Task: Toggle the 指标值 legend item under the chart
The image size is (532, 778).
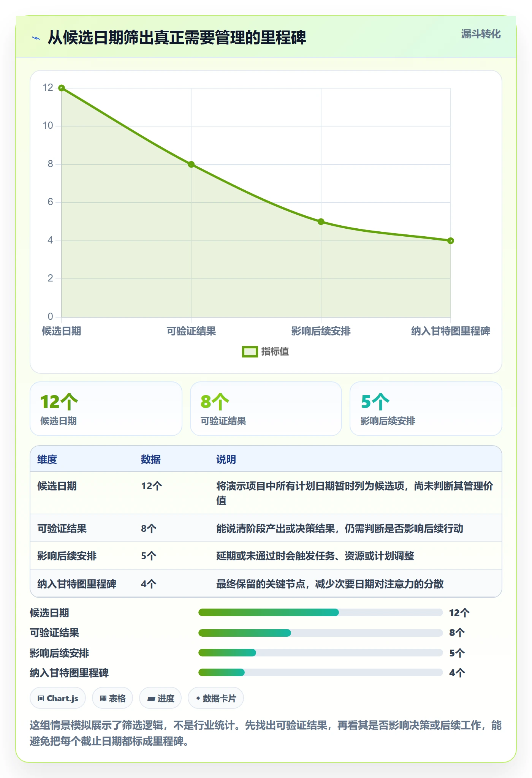Action: pos(265,351)
